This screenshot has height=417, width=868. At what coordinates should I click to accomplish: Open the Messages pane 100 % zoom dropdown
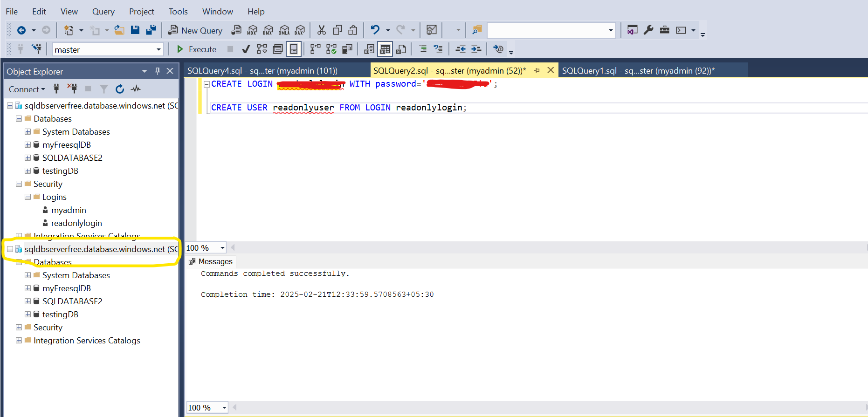224,408
